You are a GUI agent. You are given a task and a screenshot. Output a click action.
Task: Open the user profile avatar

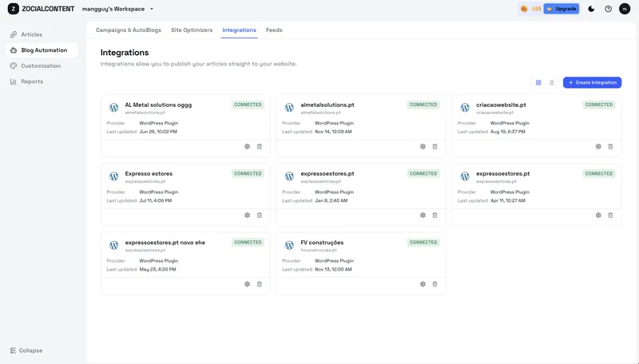[625, 9]
